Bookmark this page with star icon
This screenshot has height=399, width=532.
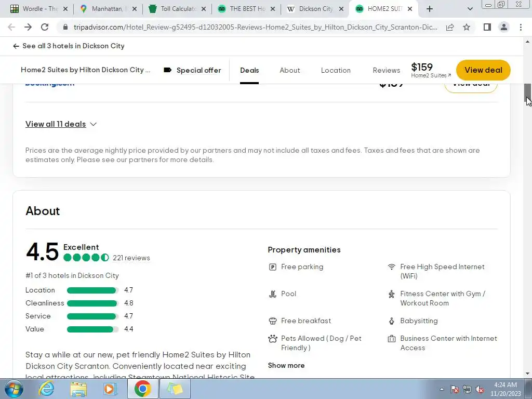click(x=467, y=27)
